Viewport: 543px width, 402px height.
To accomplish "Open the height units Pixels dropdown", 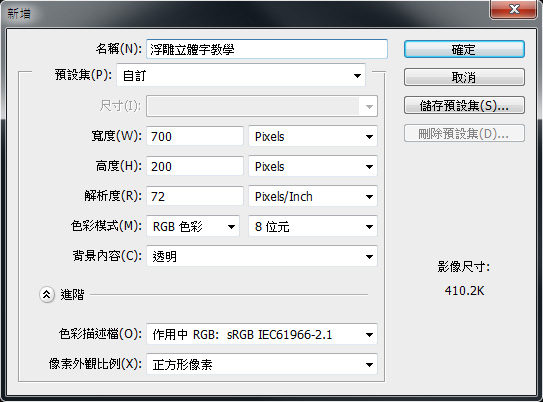I will click(313, 167).
